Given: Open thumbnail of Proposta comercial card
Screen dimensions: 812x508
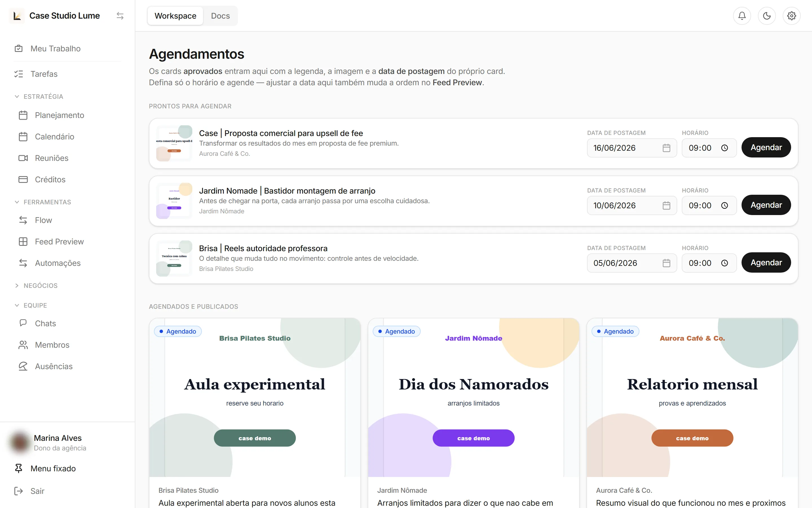Looking at the screenshot, I should (174, 143).
